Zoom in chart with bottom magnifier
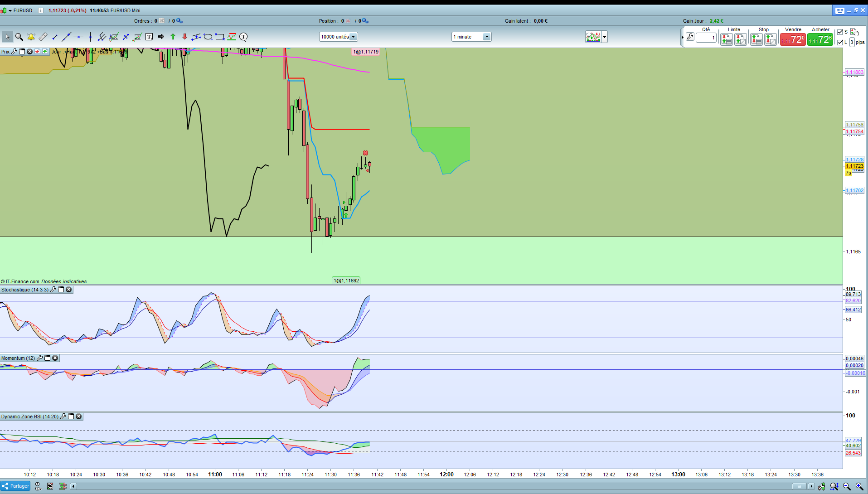The height and width of the screenshot is (494, 868). [x=859, y=486]
